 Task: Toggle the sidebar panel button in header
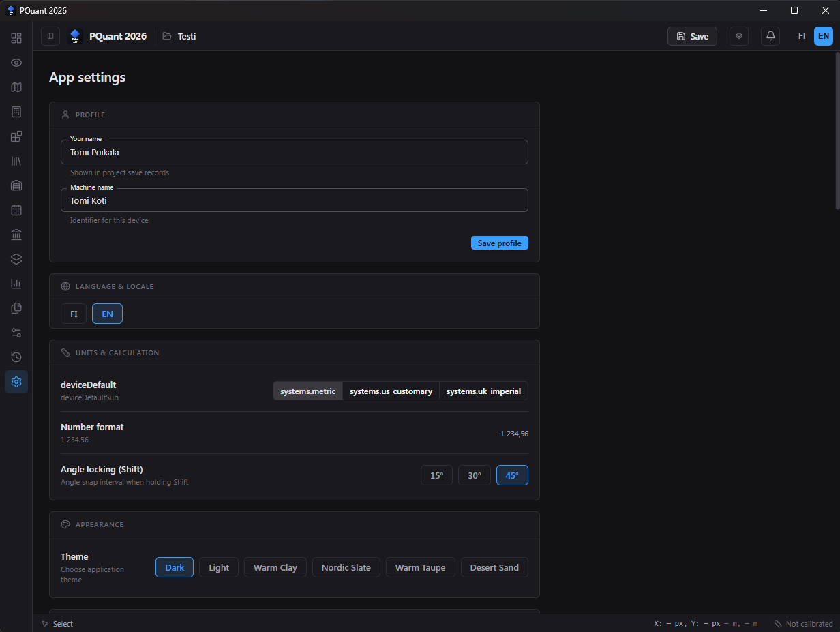click(50, 36)
